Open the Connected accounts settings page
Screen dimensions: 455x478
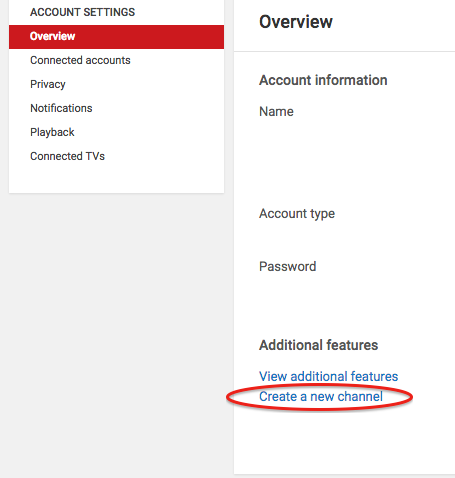point(80,60)
